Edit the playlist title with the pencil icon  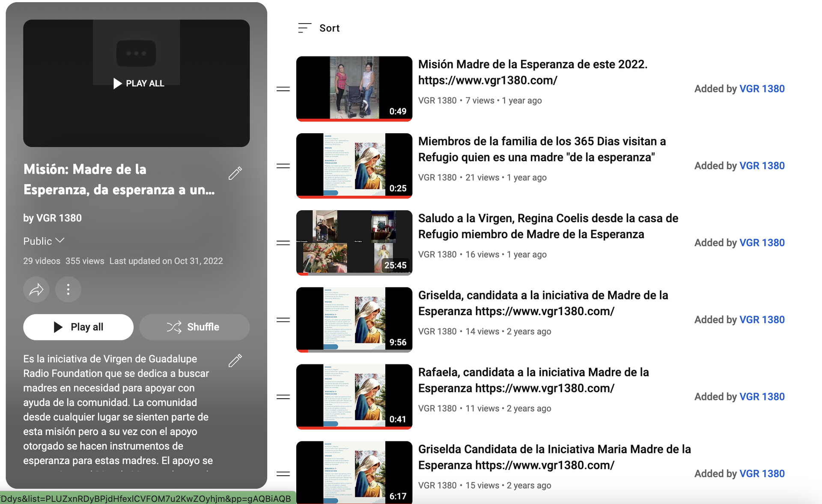(235, 173)
